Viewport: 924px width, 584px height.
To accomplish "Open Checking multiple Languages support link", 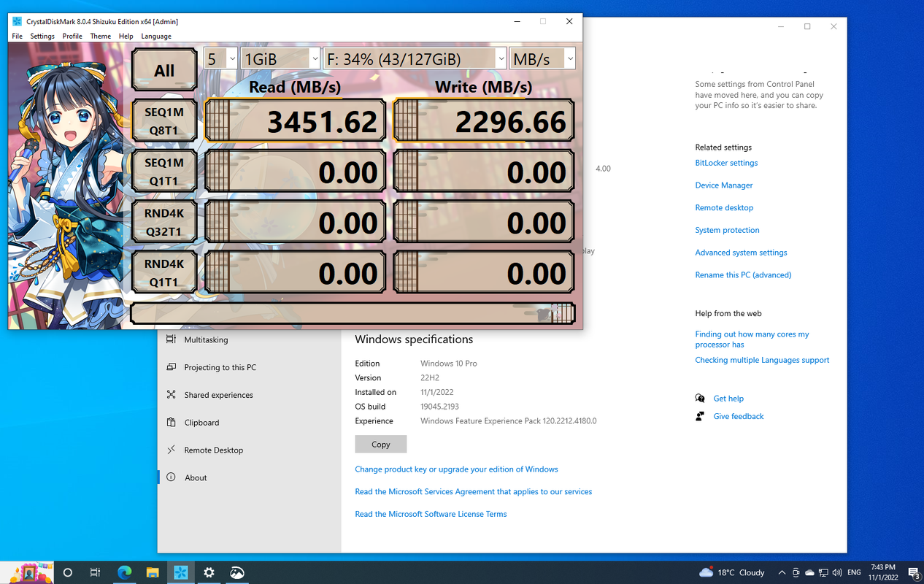I will (762, 360).
